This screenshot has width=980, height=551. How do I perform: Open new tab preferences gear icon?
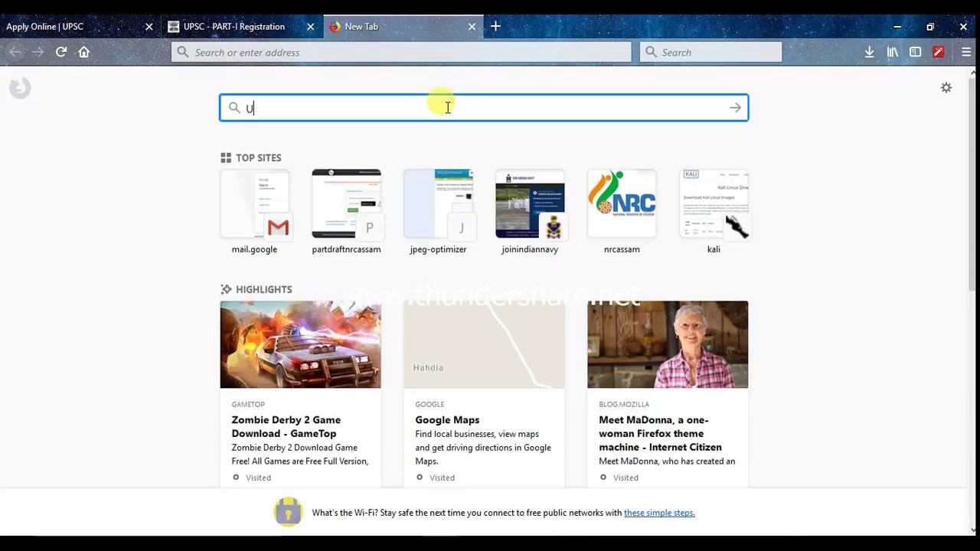pyautogui.click(x=946, y=88)
